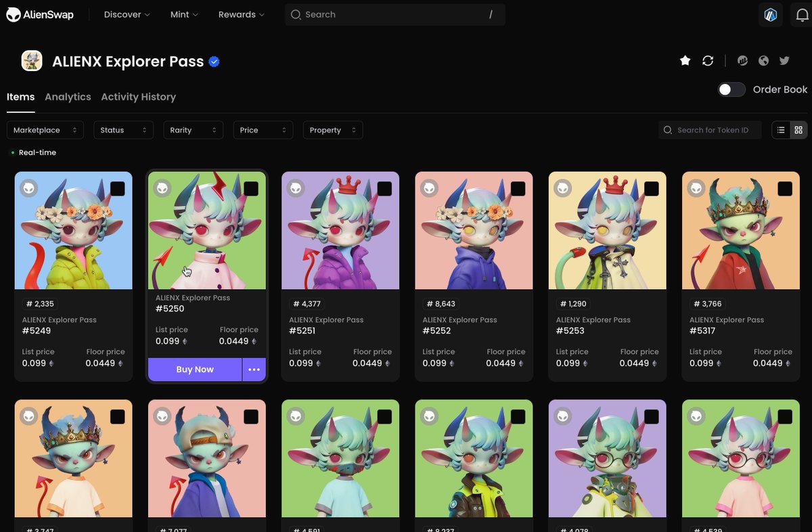Select checkbox on second-row cap-wearing alien card
This screenshot has height=532, width=812.
click(x=251, y=417)
